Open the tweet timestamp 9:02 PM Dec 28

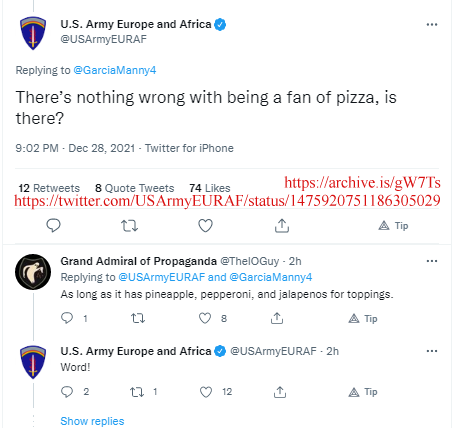click(x=75, y=148)
